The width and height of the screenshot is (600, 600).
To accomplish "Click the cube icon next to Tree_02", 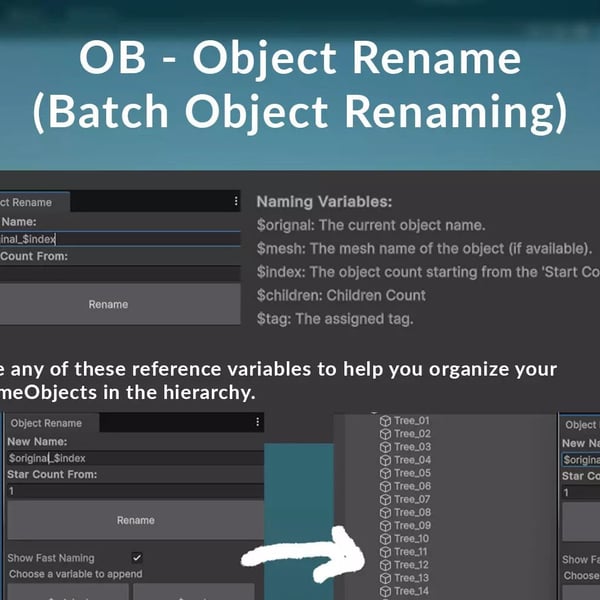I will click(x=385, y=434).
